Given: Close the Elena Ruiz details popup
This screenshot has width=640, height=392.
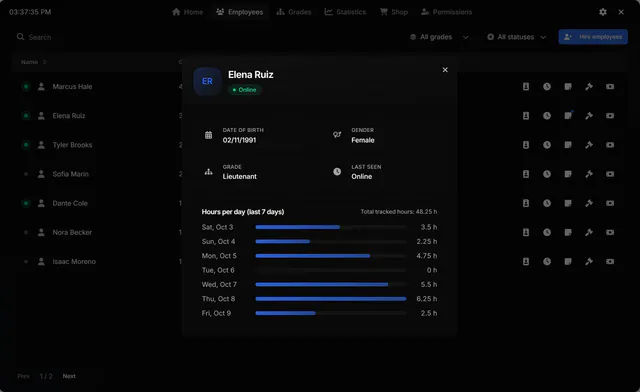Looking at the screenshot, I should (445, 70).
